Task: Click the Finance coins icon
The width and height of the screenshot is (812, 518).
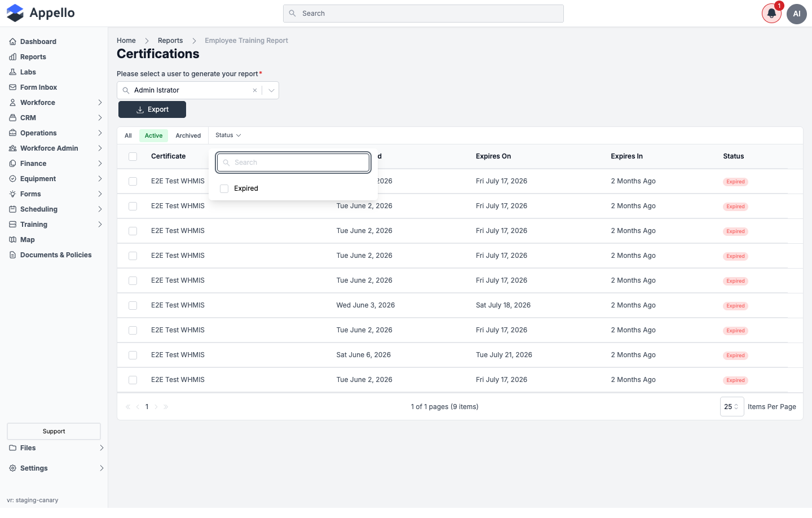Action: coord(12,164)
